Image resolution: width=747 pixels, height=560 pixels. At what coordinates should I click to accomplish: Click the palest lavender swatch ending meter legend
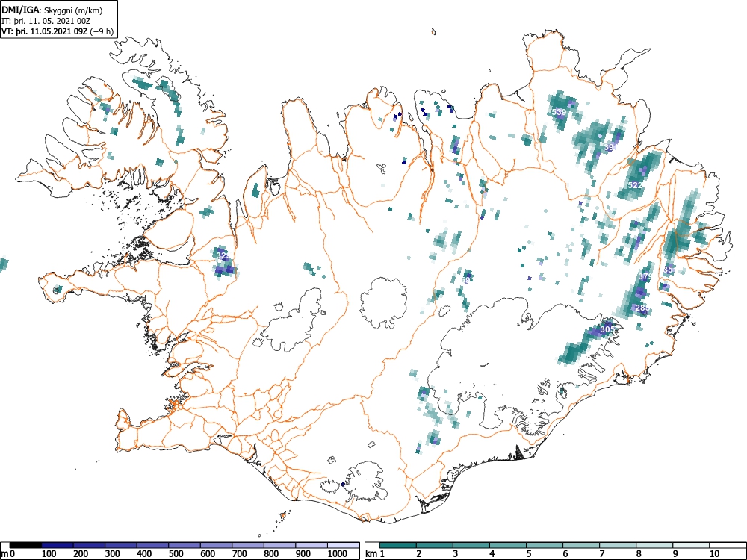pos(344,545)
